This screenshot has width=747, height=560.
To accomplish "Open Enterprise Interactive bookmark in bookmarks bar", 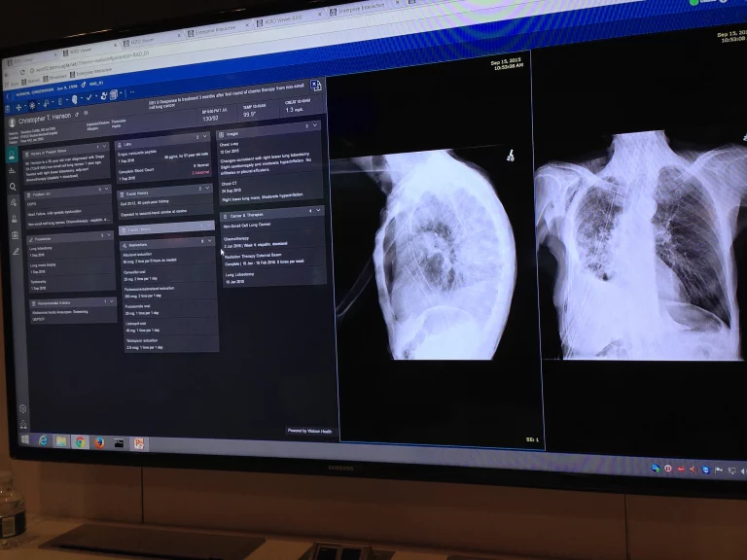I will pos(91,73).
